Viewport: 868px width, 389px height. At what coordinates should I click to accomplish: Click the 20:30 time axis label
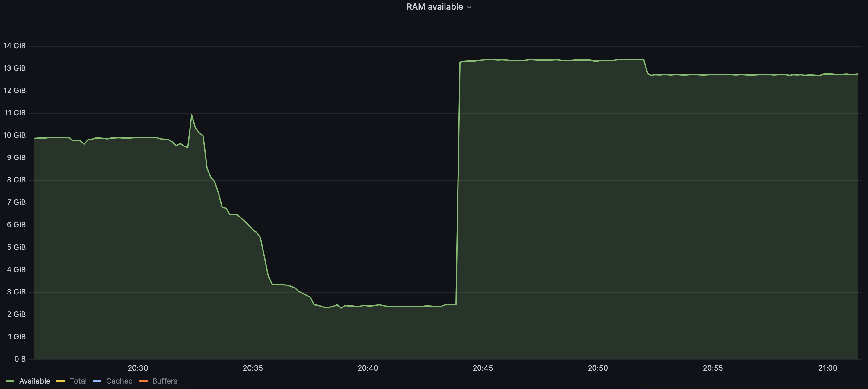(138, 368)
